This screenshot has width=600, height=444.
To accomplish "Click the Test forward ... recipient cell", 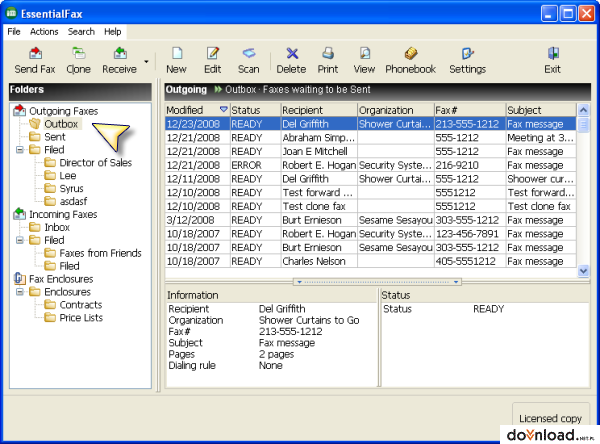I will (319, 193).
